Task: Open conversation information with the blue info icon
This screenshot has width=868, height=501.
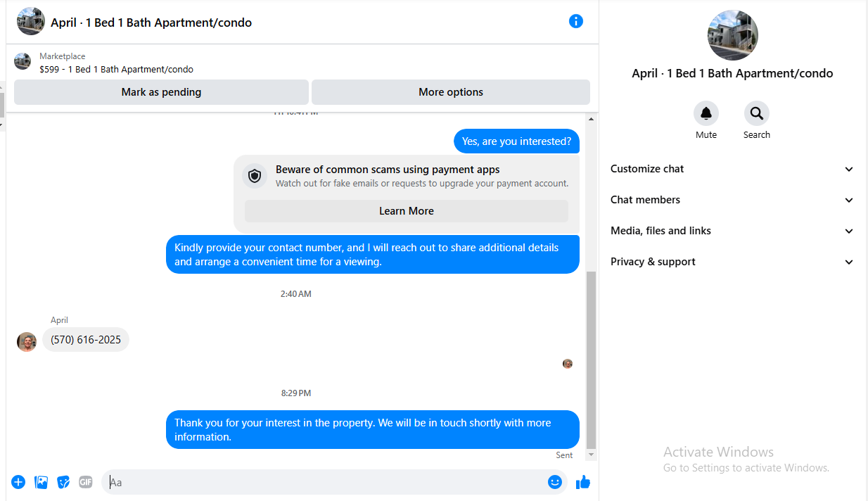Action: tap(576, 21)
